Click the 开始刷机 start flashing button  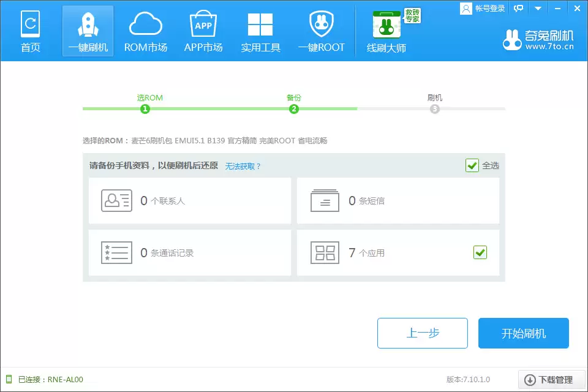tap(523, 333)
